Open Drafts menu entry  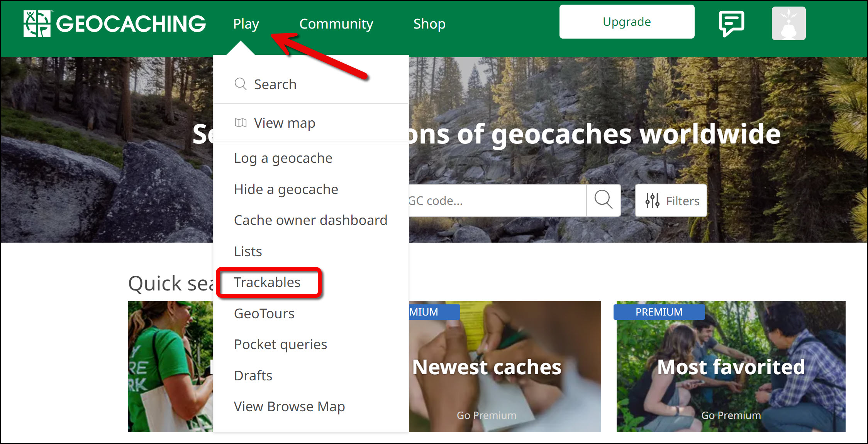pos(253,376)
